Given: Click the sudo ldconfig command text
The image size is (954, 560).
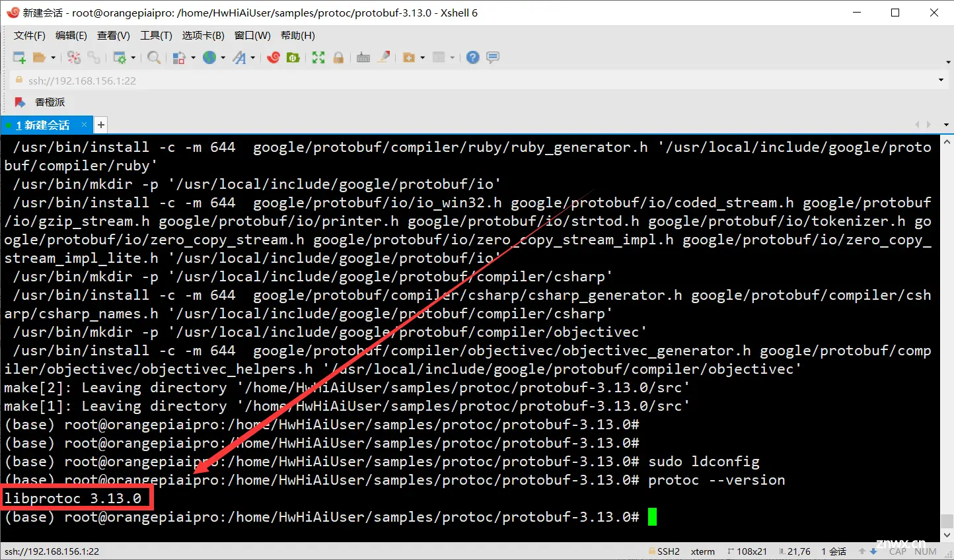Looking at the screenshot, I should click(704, 462).
